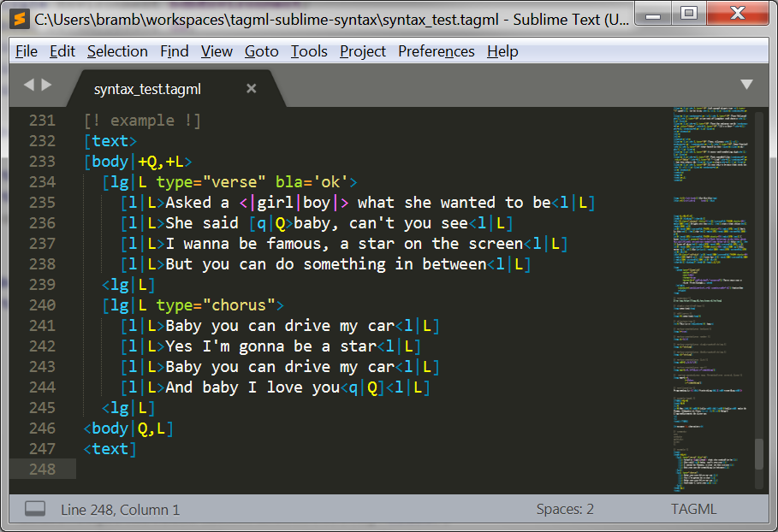Open the Project menu
778x532 pixels.
pyautogui.click(x=363, y=51)
